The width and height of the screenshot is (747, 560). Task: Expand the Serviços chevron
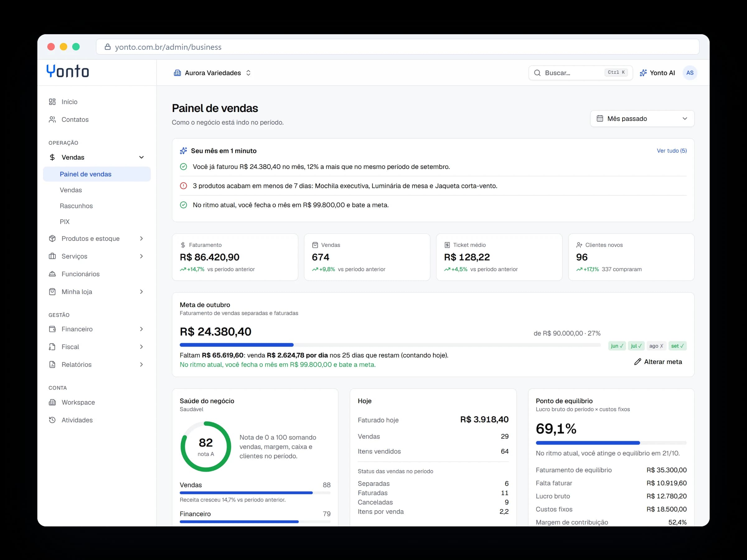coord(142,256)
